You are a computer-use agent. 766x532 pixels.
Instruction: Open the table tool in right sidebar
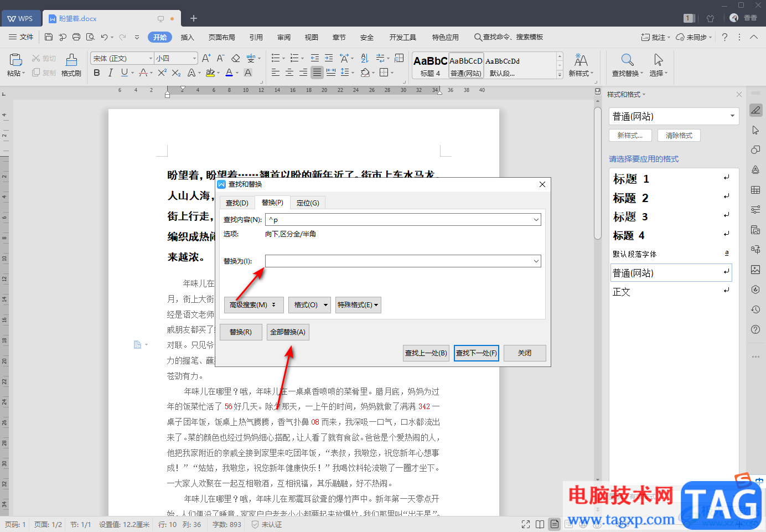click(x=755, y=190)
